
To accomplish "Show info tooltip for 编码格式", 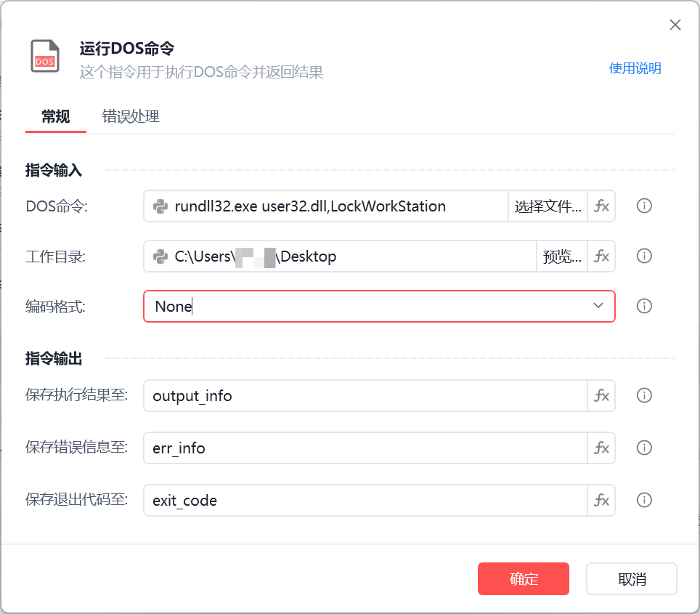I will pos(643,307).
